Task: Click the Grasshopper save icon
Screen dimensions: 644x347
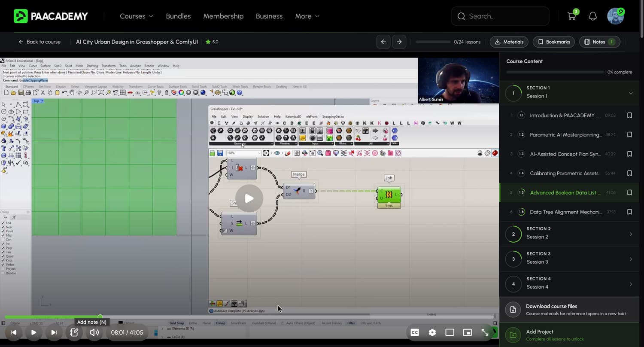Action: (220, 153)
